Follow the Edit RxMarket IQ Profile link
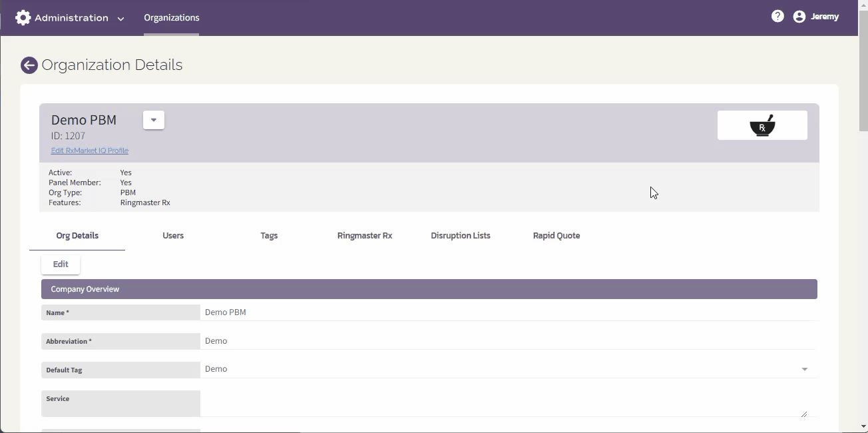Screen dimensions: 868x433 pyautogui.click(x=89, y=150)
